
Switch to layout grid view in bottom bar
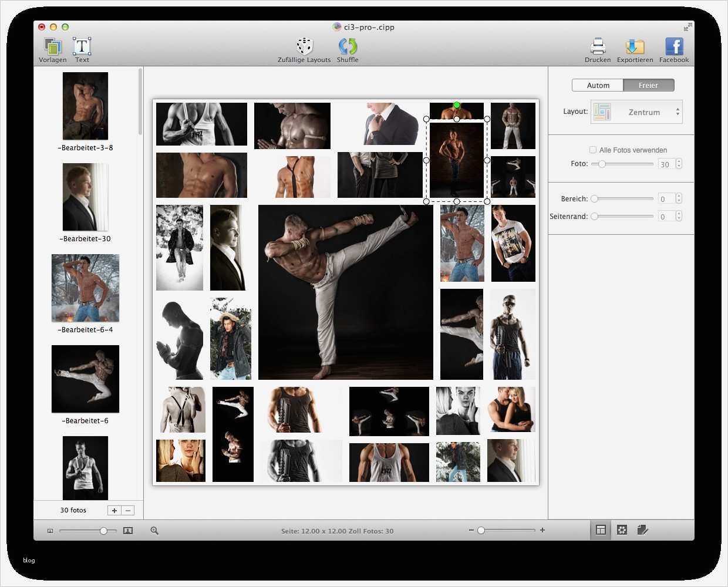tap(601, 530)
